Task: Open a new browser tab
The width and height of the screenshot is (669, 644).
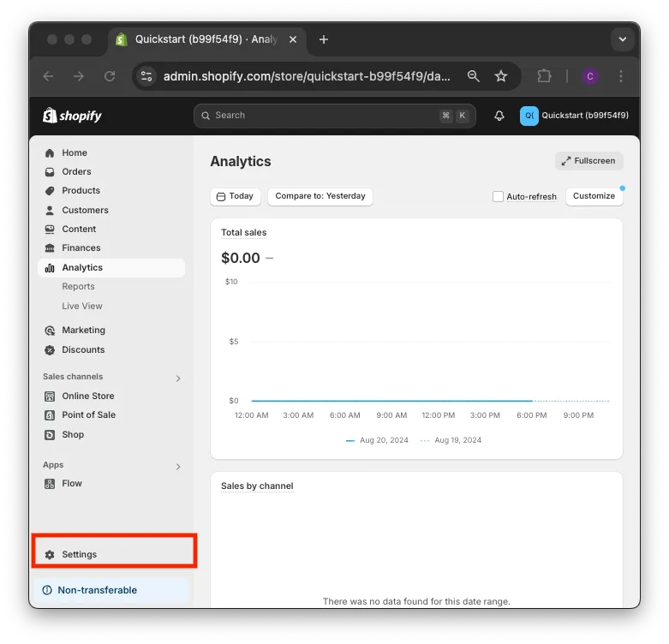Action: tap(324, 39)
